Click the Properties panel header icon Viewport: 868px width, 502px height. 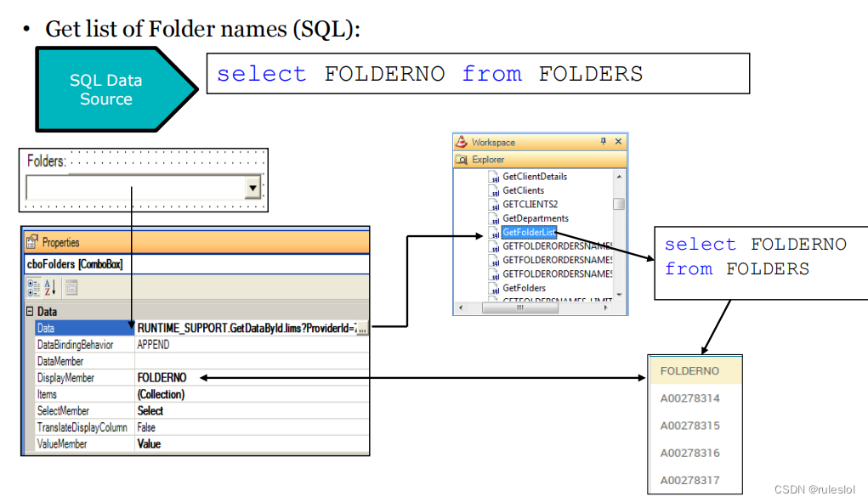point(31,240)
